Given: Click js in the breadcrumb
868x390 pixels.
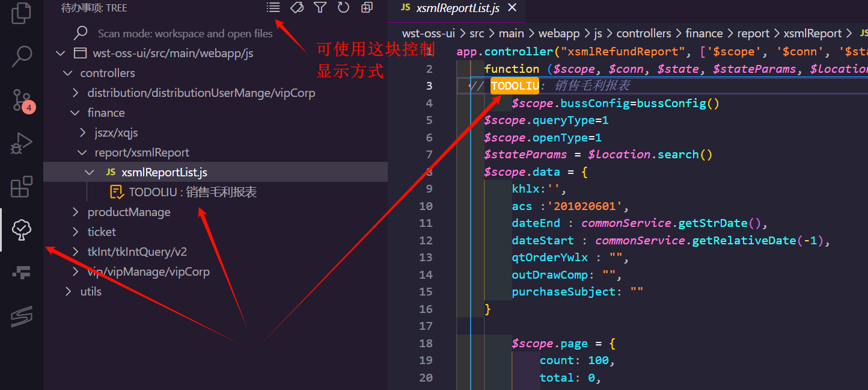Looking at the screenshot, I should [x=597, y=33].
